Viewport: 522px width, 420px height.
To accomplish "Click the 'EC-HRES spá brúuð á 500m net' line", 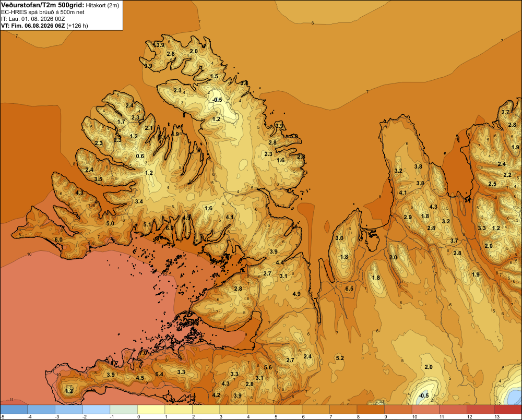I will coord(43,12).
